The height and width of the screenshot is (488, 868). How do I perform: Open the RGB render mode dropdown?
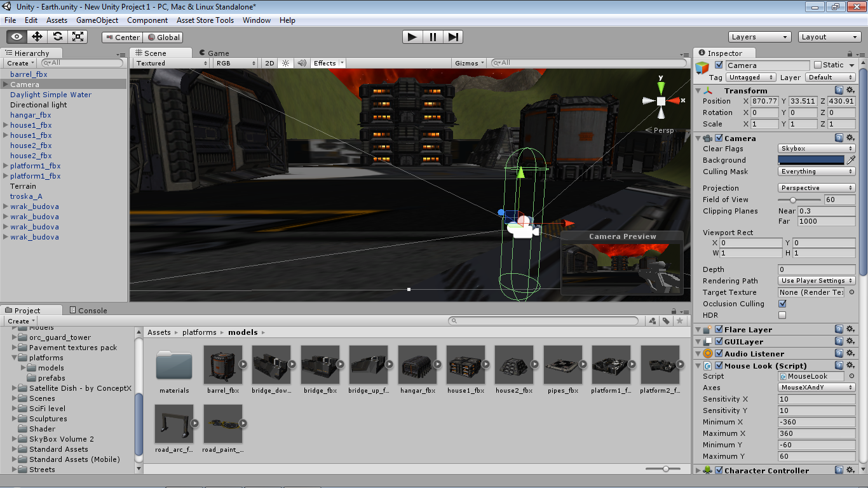coord(235,63)
